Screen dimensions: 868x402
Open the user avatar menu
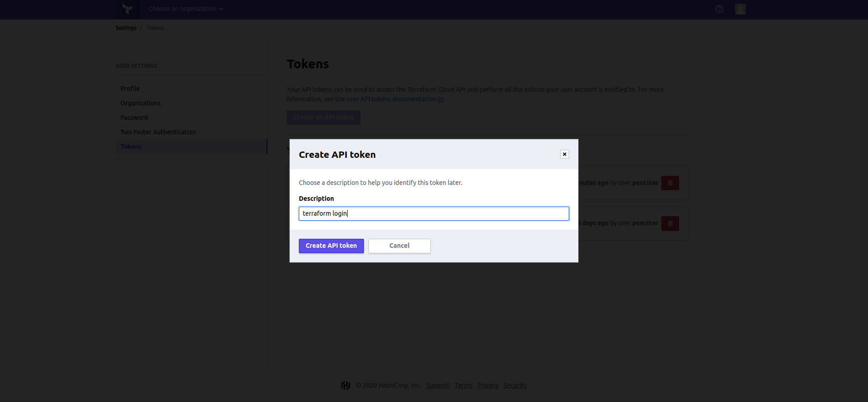(x=740, y=9)
